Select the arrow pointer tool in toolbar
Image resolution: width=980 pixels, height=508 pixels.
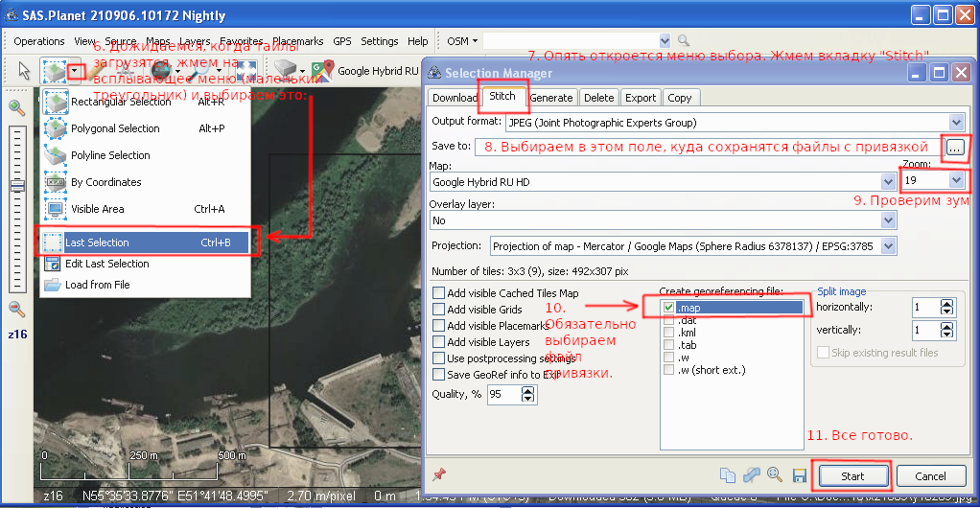tap(25, 70)
